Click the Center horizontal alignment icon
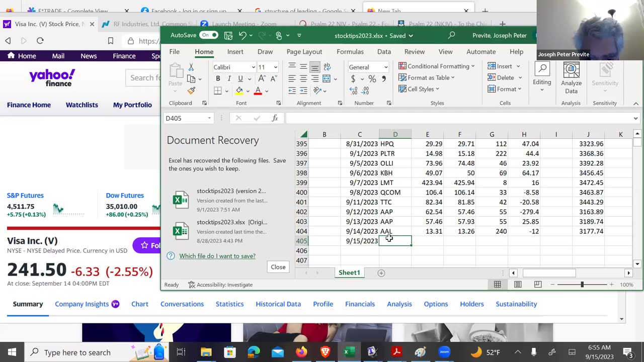 [x=303, y=78]
